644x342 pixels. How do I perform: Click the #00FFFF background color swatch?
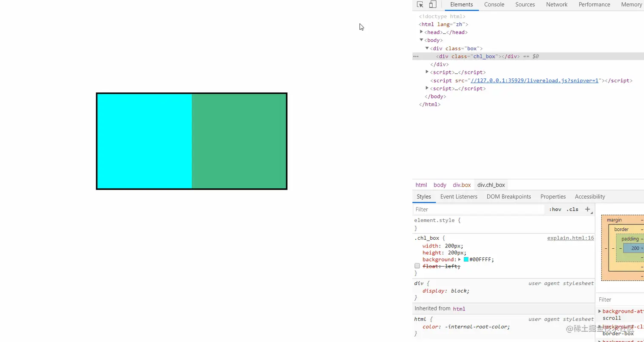pyautogui.click(x=466, y=259)
